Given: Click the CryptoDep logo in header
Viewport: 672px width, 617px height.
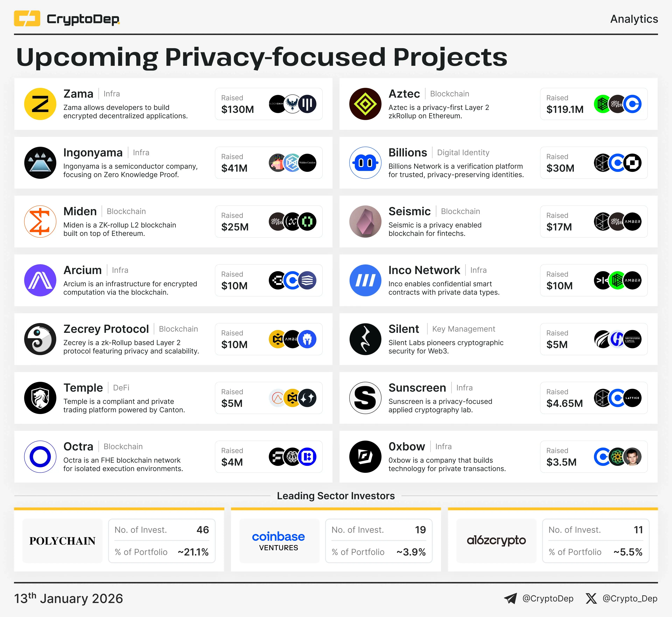Looking at the screenshot, I should tap(67, 19).
